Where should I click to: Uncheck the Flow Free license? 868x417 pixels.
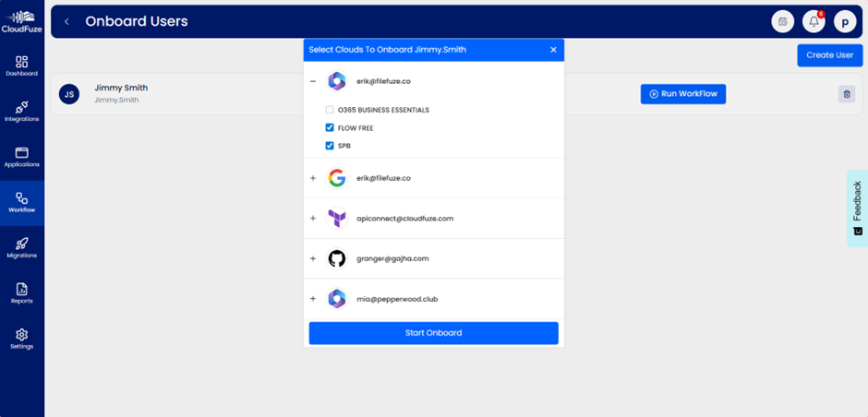(330, 128)
